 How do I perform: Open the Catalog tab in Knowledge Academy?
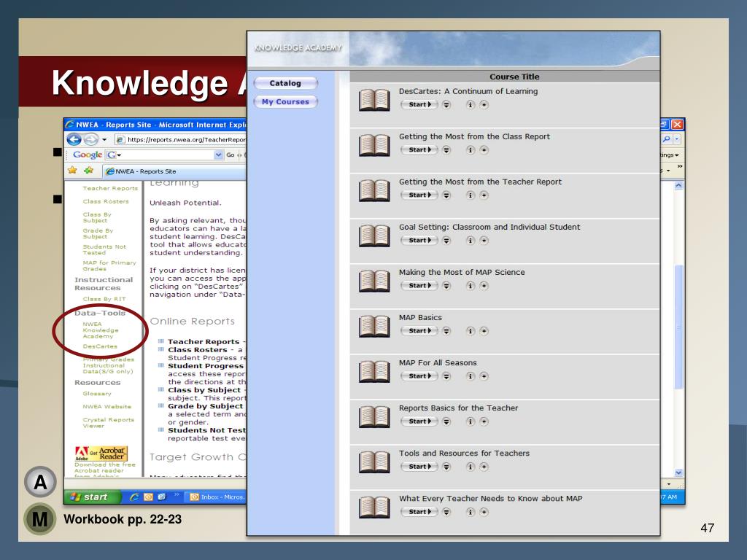[285, 83]
